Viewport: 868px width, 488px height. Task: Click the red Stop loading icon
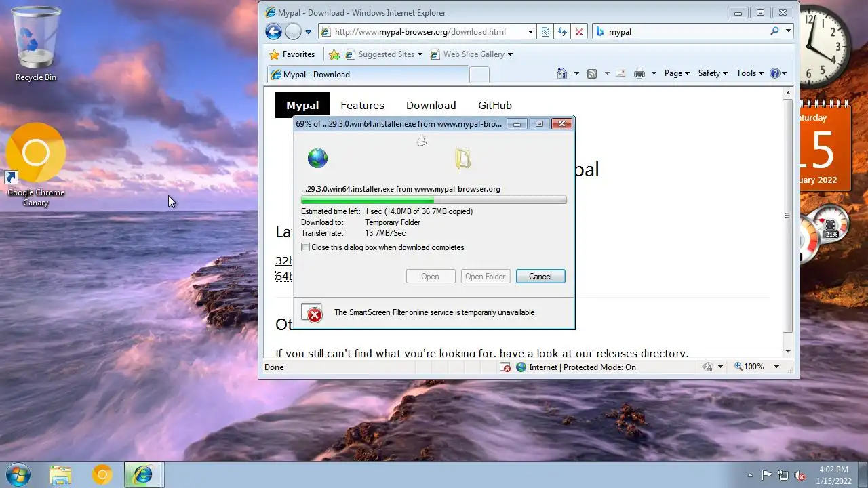point(579,32)
